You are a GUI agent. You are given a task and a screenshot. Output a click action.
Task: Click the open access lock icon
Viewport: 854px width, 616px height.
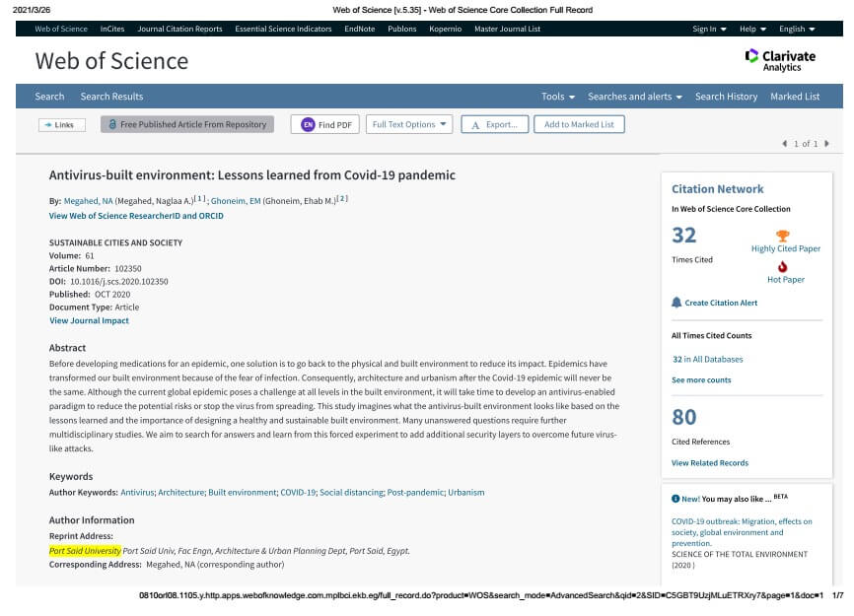click(112, 124)
